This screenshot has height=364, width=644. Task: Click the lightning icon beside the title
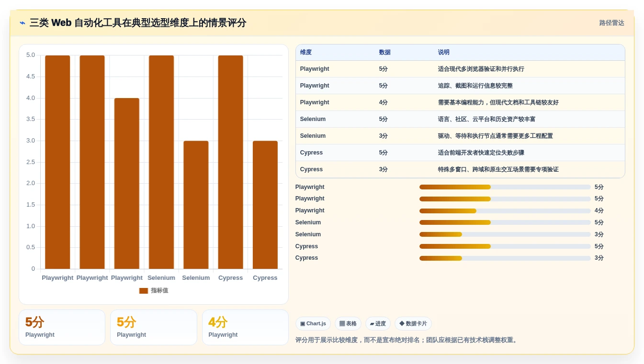23,23
